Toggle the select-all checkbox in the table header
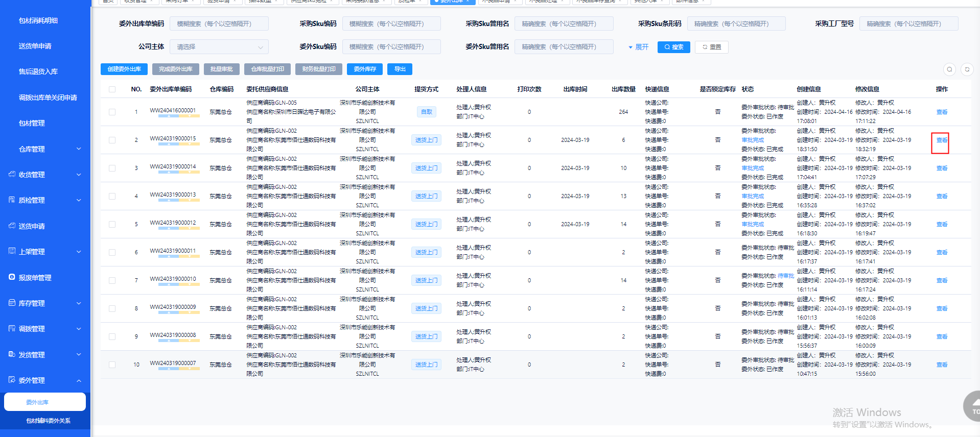 112,89
